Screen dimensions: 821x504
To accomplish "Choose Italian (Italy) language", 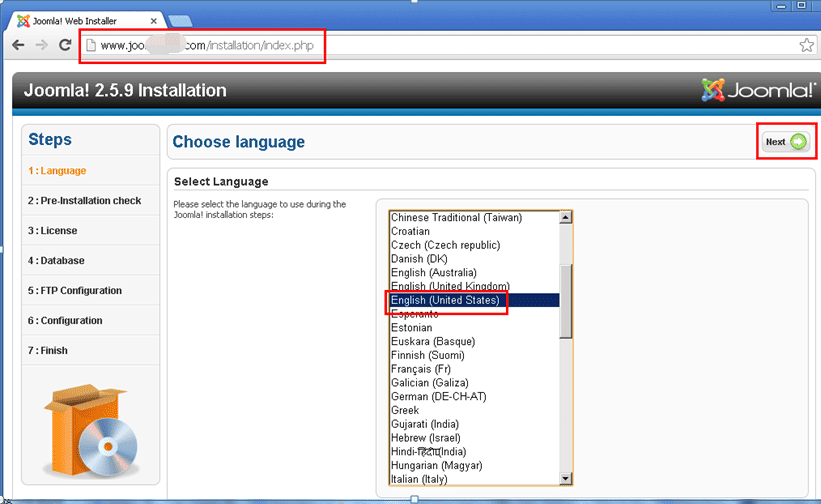I will (474, 479).
